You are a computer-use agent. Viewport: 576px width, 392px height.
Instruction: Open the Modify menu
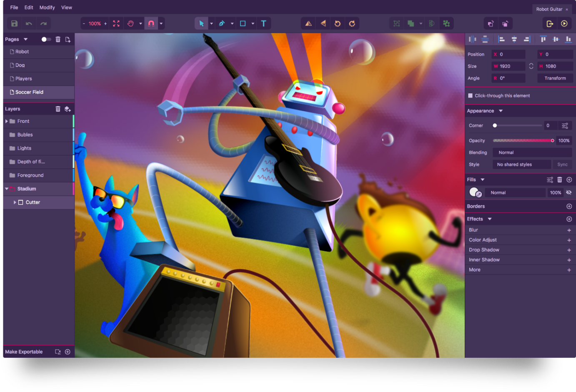coord(47,7)
